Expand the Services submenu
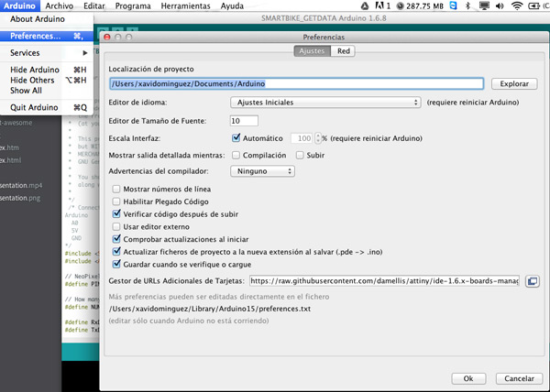 coord(47,53)
